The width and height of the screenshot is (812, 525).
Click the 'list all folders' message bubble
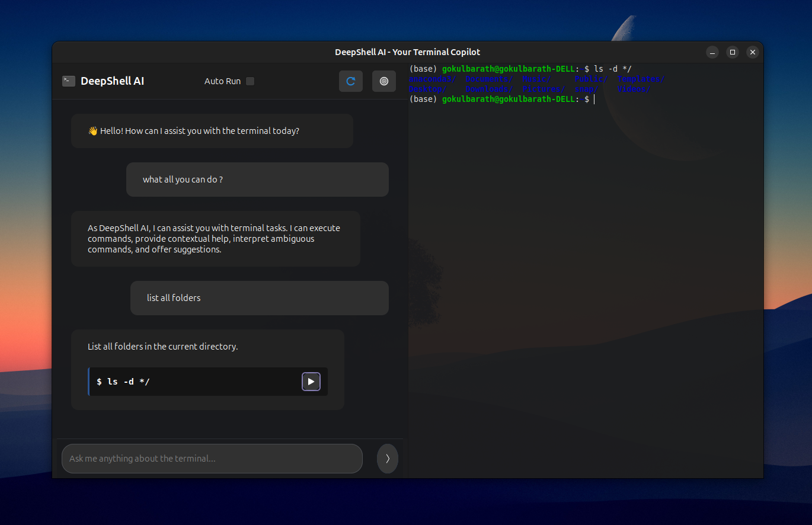[259, 297]
